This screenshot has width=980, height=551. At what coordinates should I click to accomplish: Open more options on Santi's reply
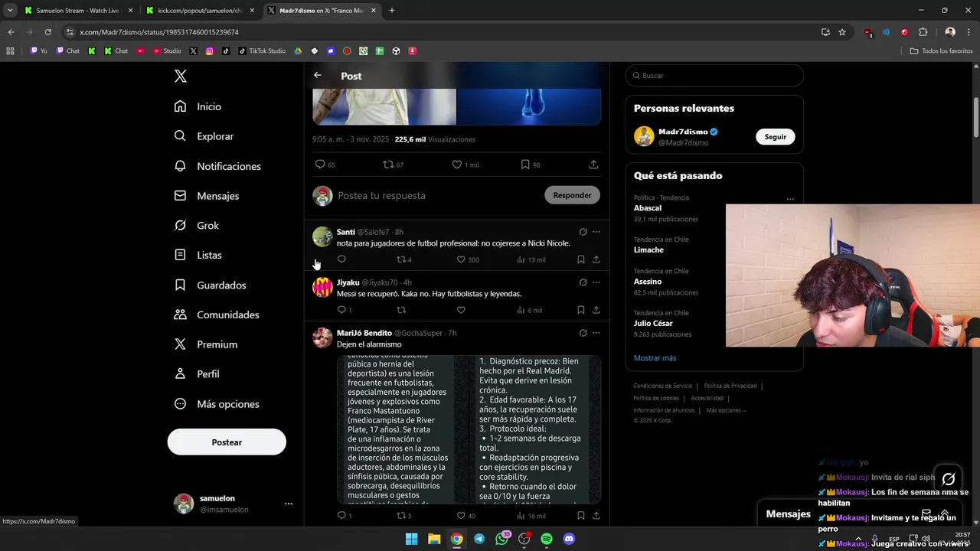click(x=596, y=232)
